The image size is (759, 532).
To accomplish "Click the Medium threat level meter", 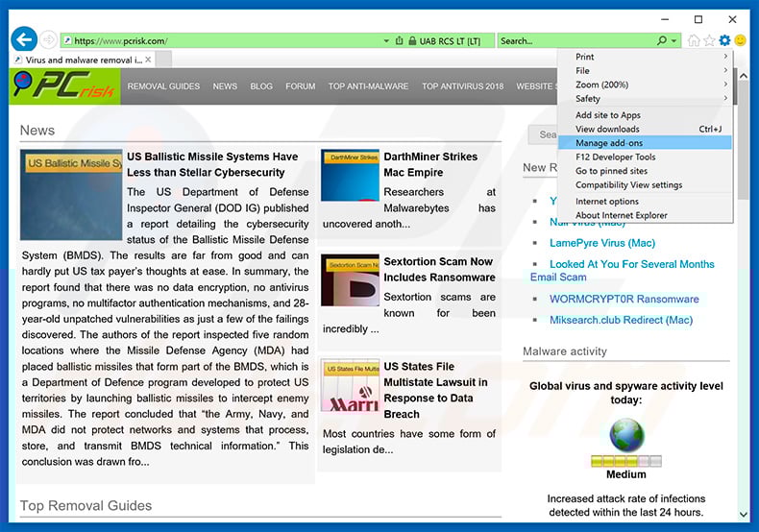I will pos(625,461).
